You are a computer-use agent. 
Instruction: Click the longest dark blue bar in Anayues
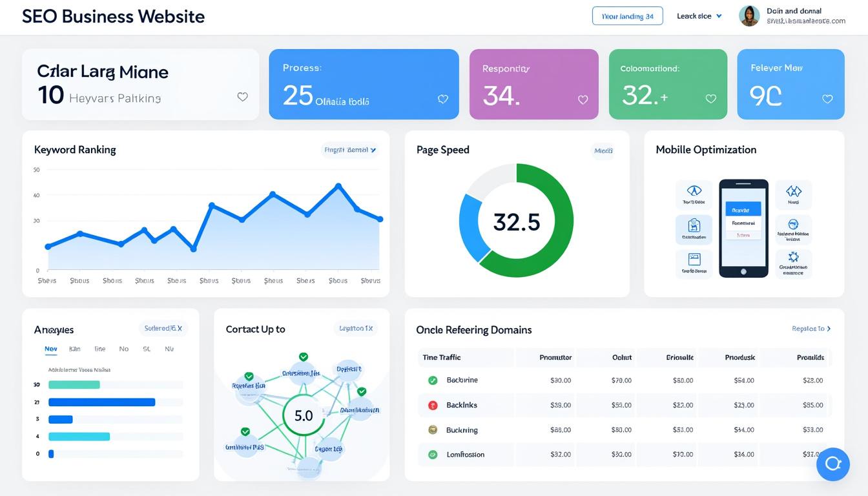coord(102,402)
